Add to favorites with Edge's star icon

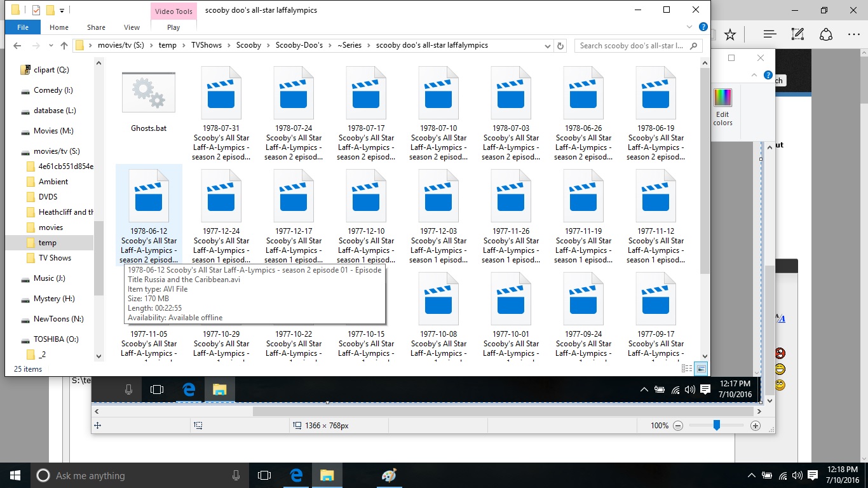[x=730, y=34]
